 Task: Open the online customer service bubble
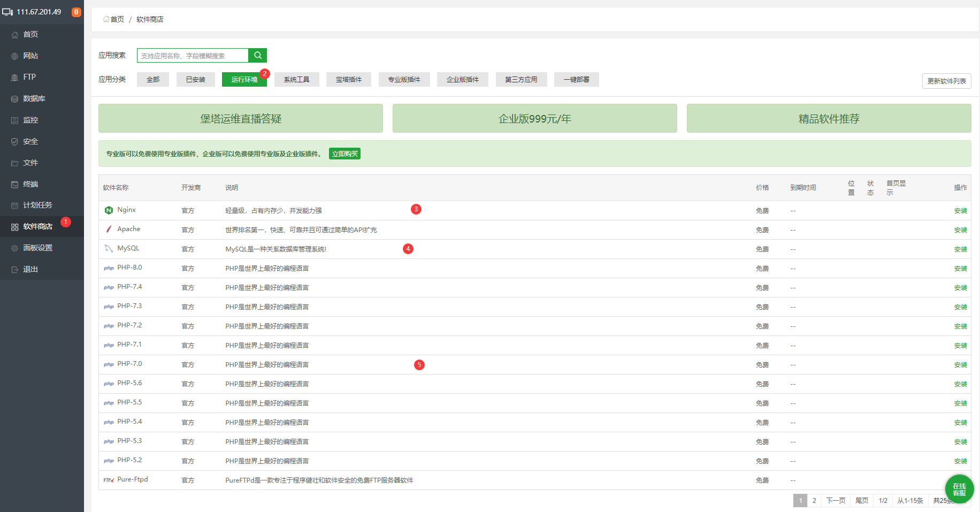(x=959, y=489)
